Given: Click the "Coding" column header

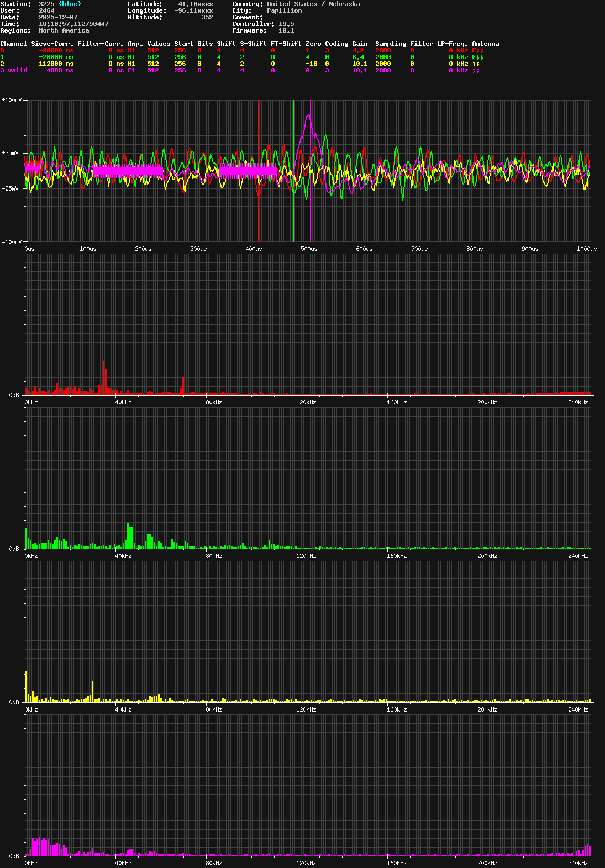Looking at the screenshot, I should (x=336, y=44).
